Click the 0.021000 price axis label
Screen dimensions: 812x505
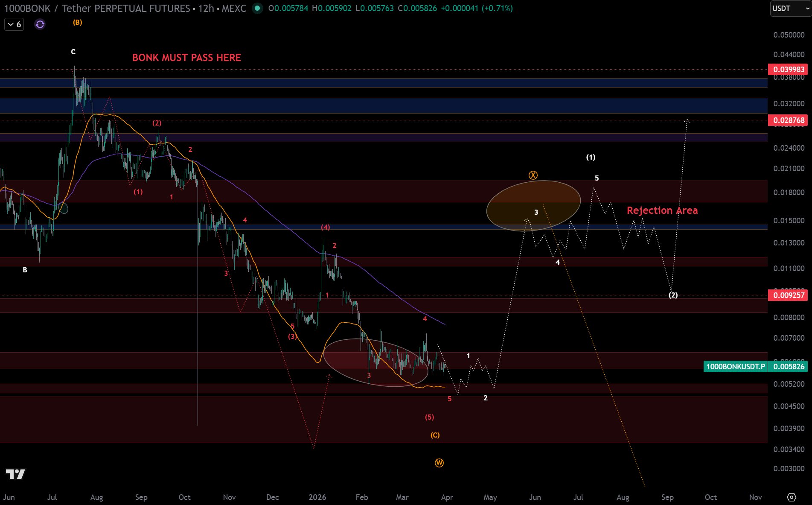[789, 168]
